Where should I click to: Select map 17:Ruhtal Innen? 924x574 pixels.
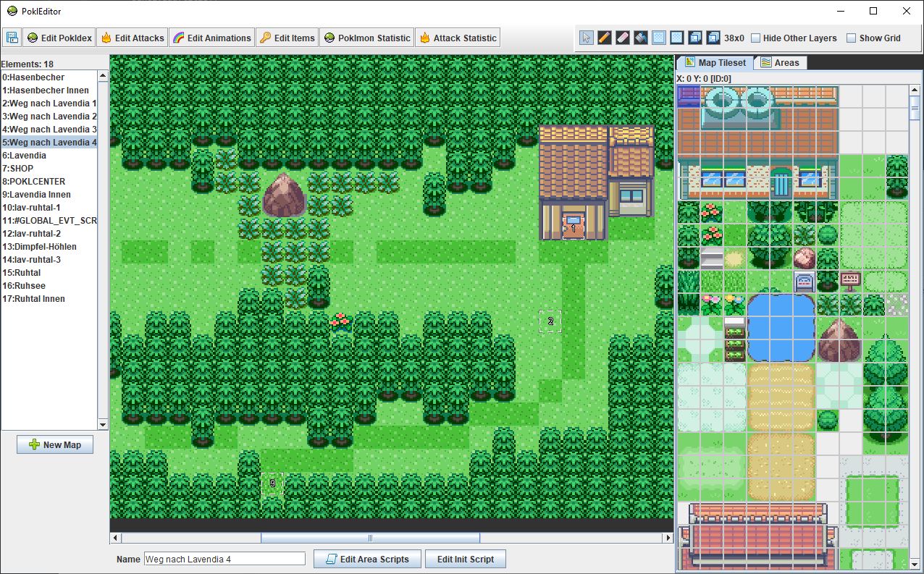(x=49, y=298)
